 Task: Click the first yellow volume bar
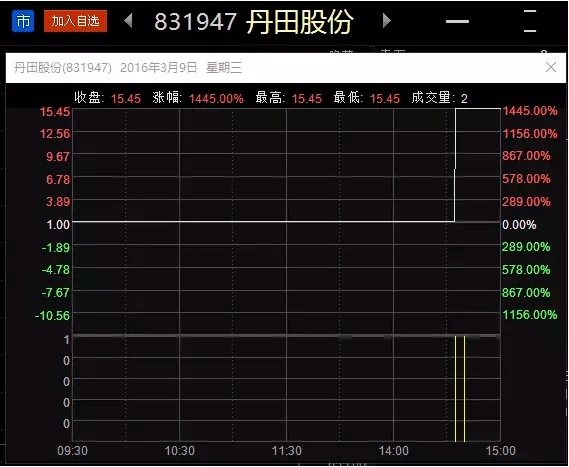(x=455, y=389)
